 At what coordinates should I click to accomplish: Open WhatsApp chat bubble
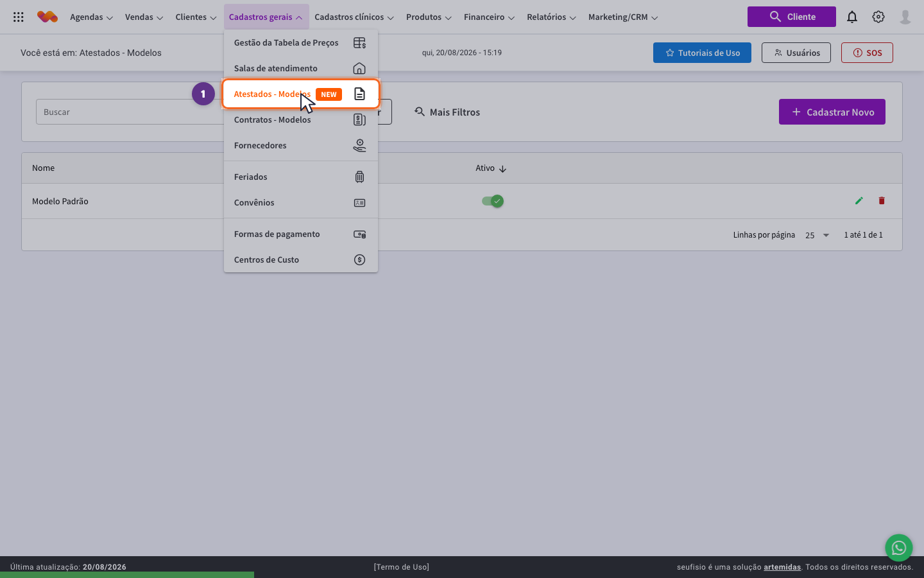click(899, 548)
